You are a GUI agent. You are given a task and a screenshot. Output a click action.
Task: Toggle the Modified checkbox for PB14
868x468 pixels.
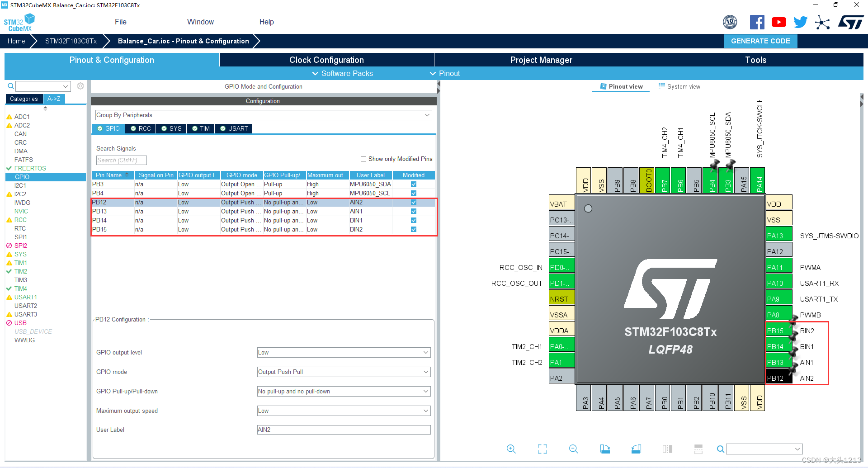tap(414, 220)
